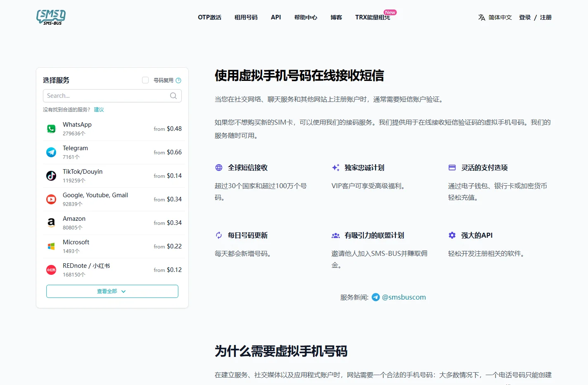Click the gear icon by 强大的API
The width and height of the screenshot is (588, 385).
click(452, 235)
